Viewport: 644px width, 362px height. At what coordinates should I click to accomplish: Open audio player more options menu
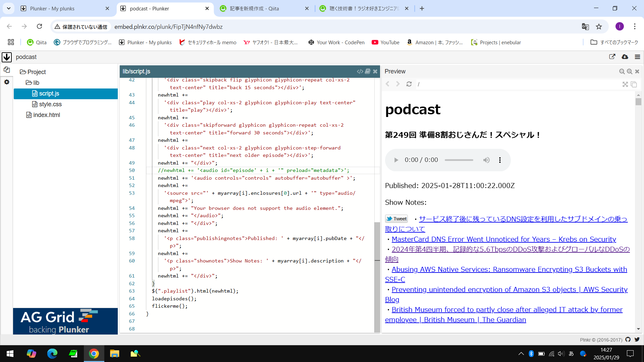(x=500, y=160)
